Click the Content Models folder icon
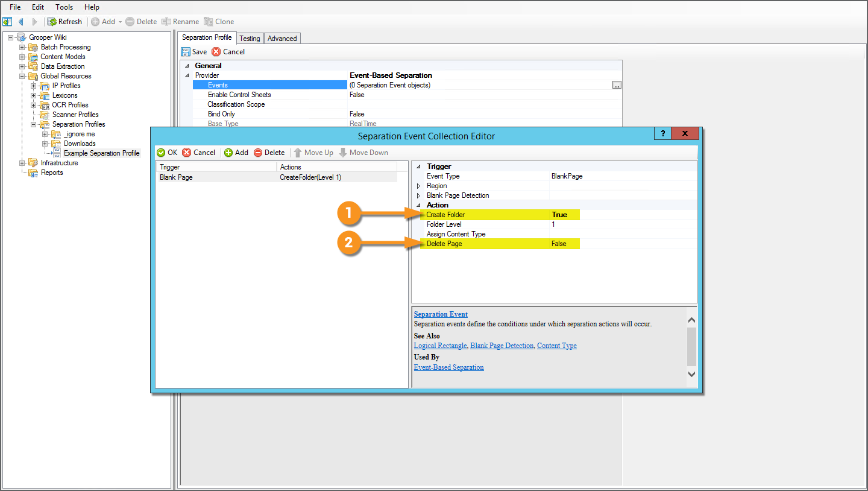This screenshot has width=868, height=491. click(x=33, y=57)
